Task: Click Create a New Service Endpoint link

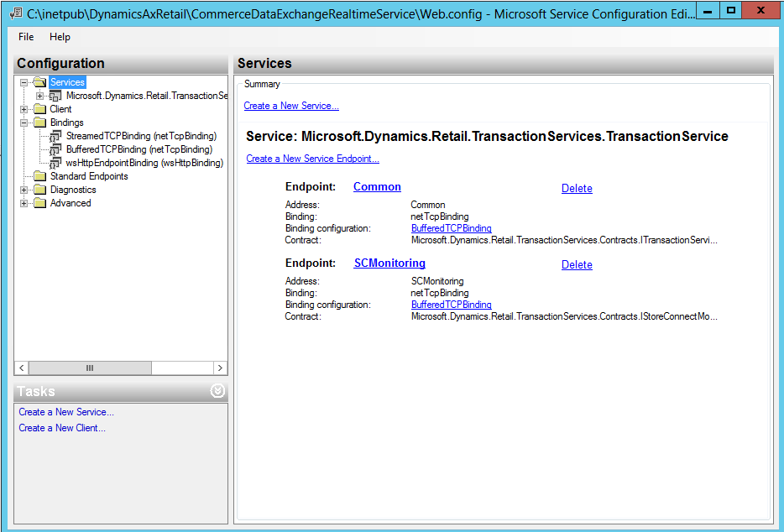Action: pyautogui.click(x=312, y=159)
